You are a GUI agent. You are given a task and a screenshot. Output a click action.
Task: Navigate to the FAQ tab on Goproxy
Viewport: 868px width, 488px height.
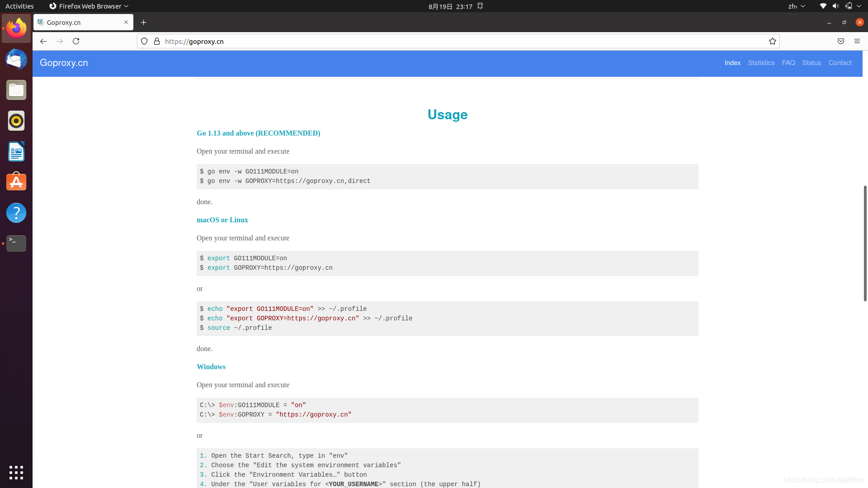coord(788,62)
